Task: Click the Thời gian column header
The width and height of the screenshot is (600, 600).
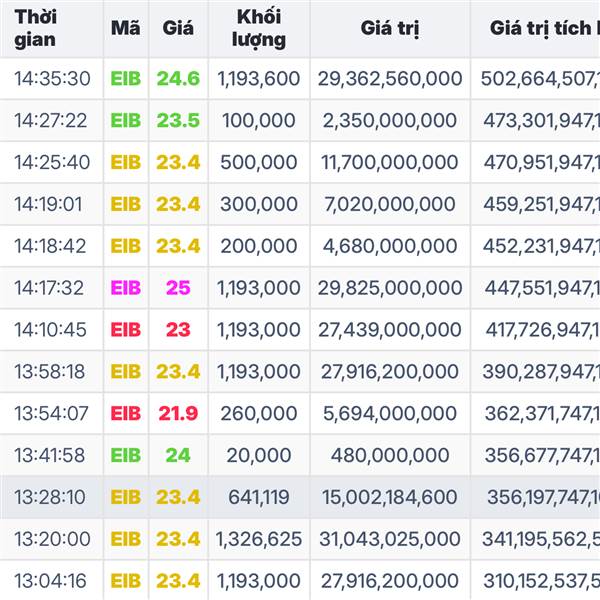Action: (36, 29)
